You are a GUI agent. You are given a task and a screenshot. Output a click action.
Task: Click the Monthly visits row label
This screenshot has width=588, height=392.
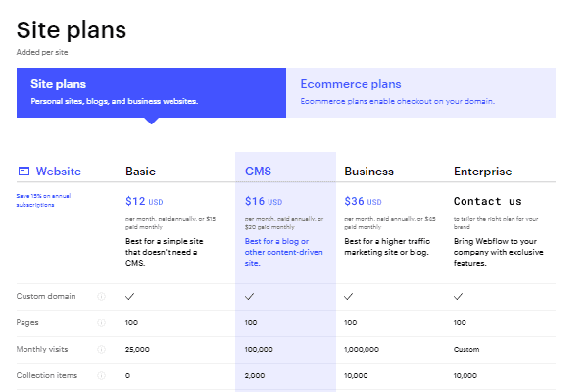pyautogui.click(x=42, y=349)
